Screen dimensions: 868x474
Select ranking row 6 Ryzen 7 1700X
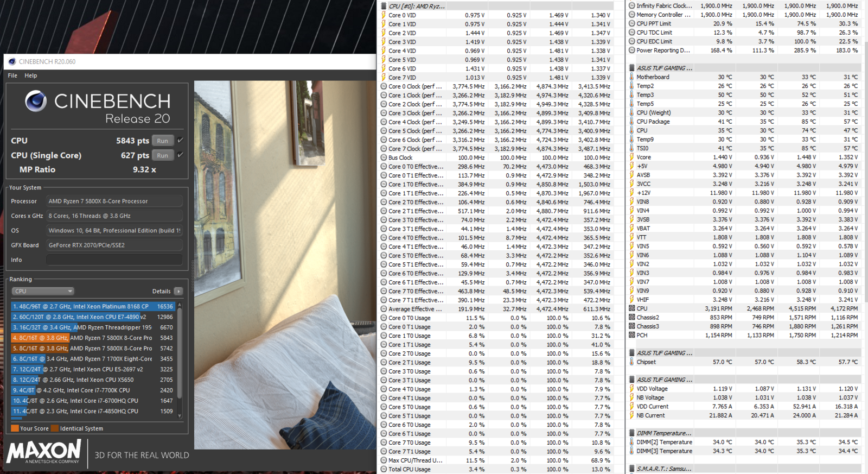[x=93, y=359]
